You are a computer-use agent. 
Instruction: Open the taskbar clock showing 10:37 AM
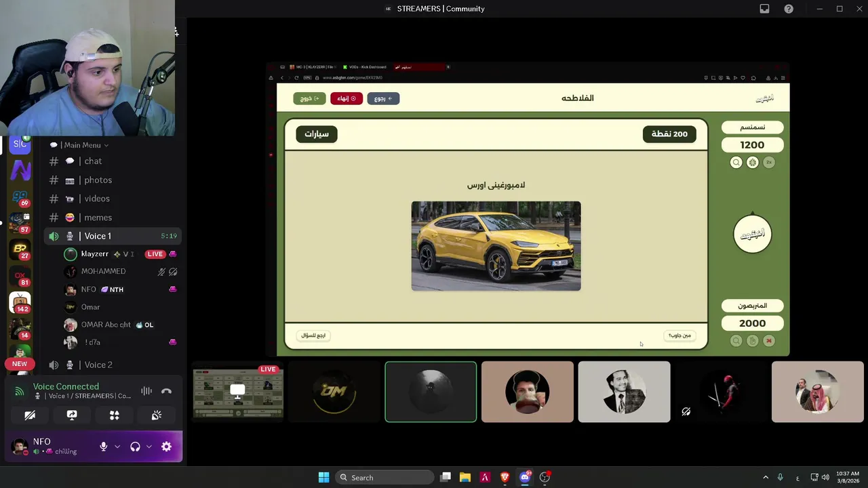click(x=848, y=477)
